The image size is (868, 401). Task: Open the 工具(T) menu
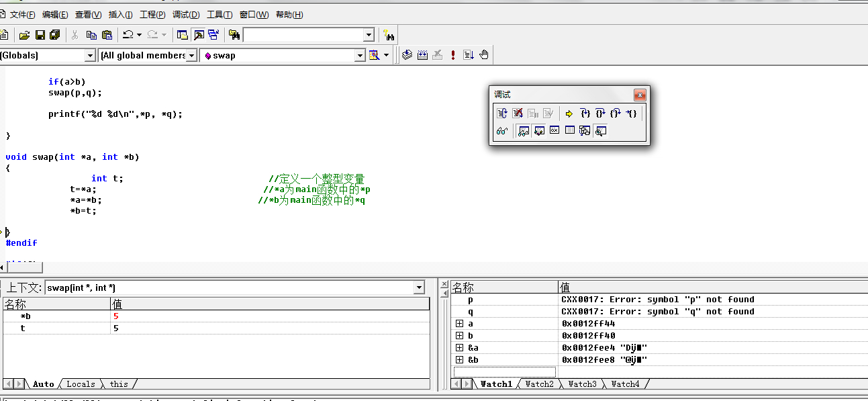click(220, 15)
